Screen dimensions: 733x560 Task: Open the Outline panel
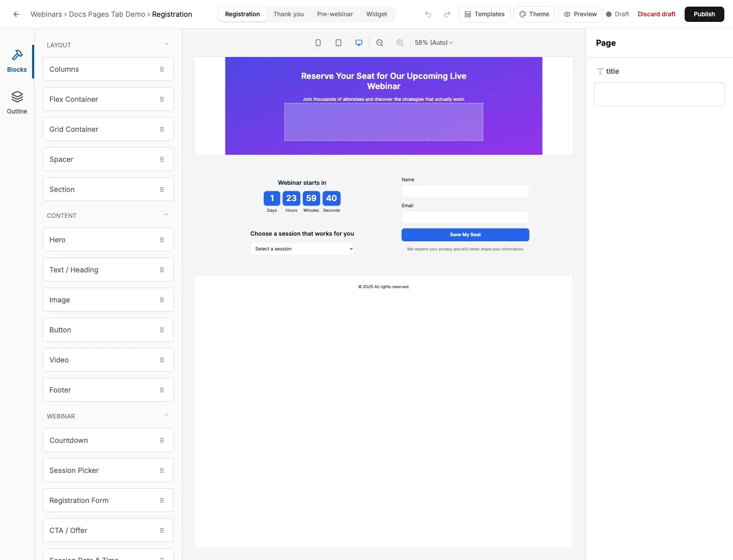click(x=17, y=103)
